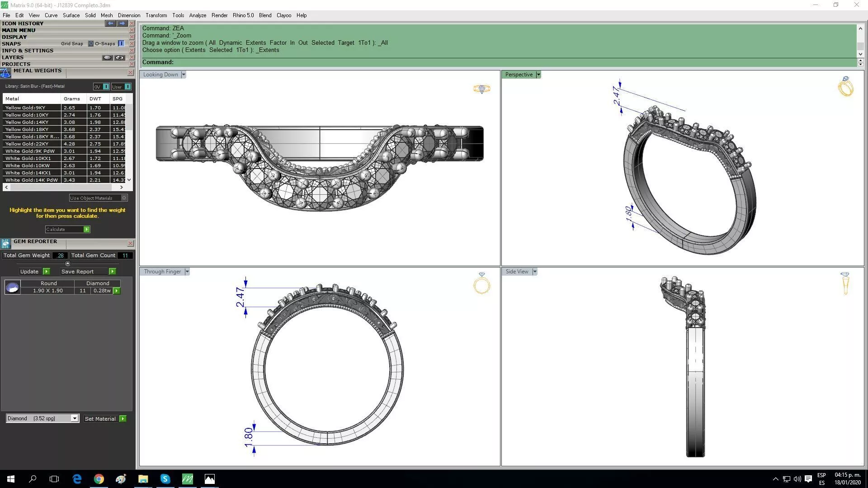Open the Analyze menu
This screenshot has width=868, height=488.
click(x=198, y=15)
